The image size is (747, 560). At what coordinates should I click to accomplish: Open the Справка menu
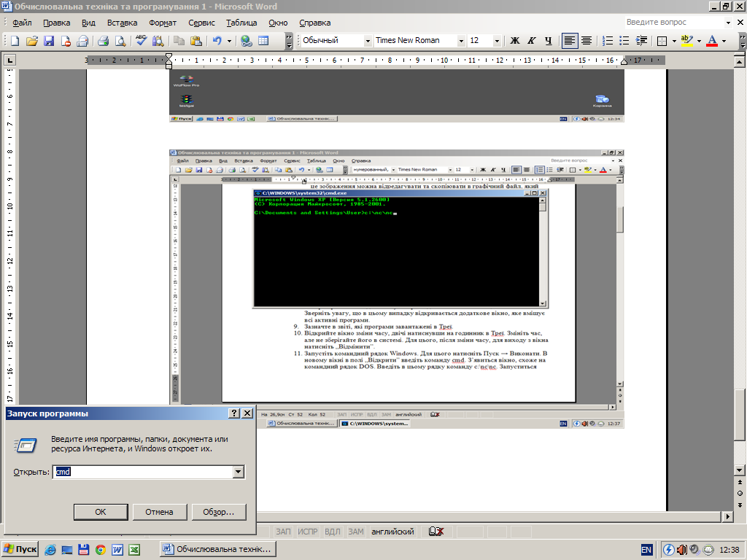tap(314, 23)
